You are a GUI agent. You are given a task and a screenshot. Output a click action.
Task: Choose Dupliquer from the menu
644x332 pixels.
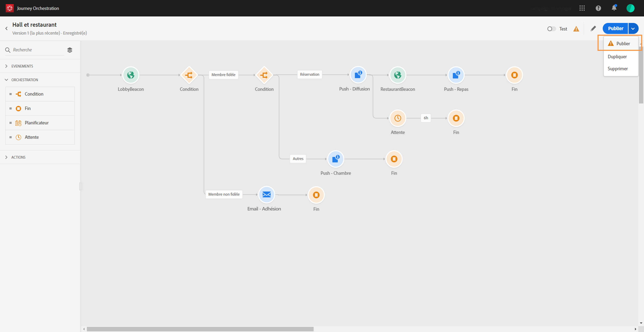(617, 57)
